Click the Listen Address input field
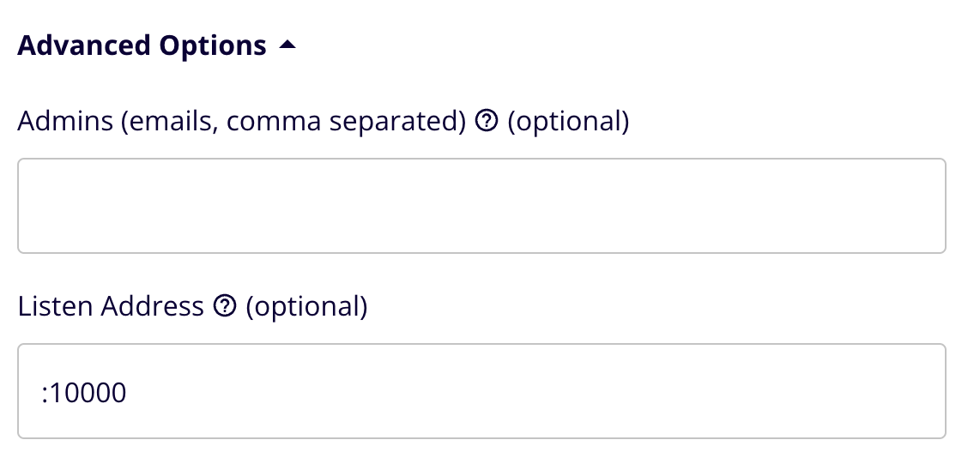The height and width of the screenshot is (458, 980). [x=481, y=392]
